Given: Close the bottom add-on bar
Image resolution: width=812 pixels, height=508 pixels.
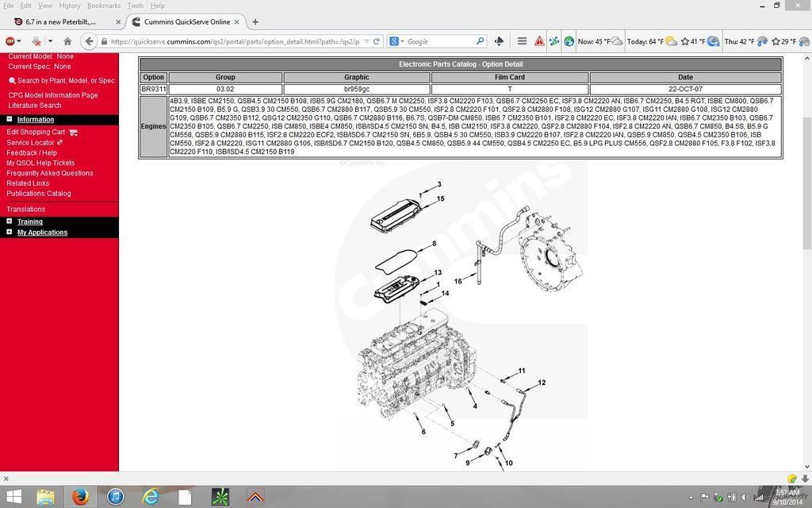Looking at the screenshot, I should [x=6, y=479].
